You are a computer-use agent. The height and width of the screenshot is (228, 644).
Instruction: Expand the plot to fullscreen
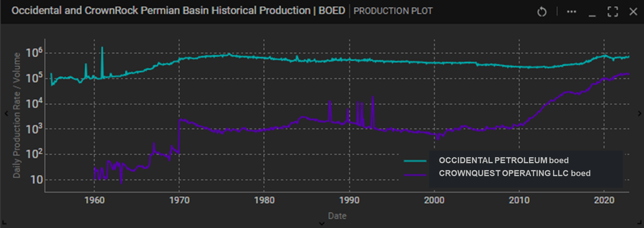(x=613, y=12)
